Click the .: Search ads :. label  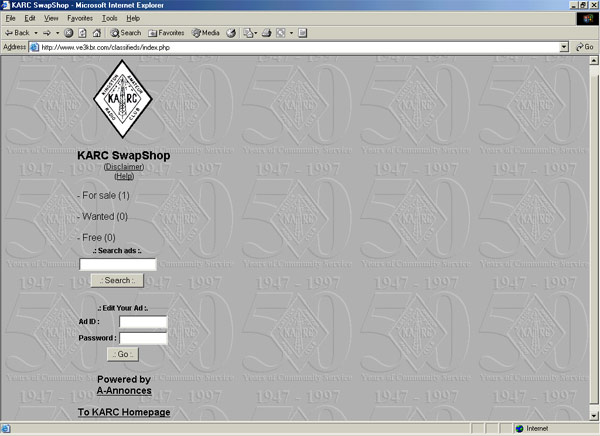pyautogui.click(x=117, y=251)
